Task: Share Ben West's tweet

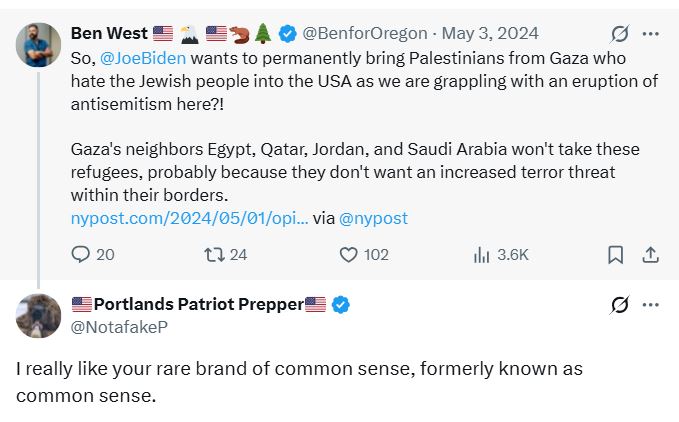Action: pyautogui.click(x=650, y=255)
